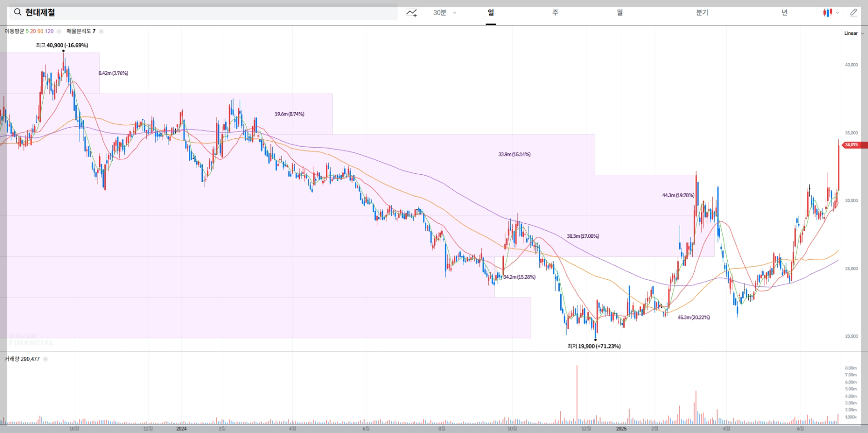Click the 2025 year label on time axis
Image resolution: width=868 pixels, height=433 pixels.
coord(621,429)
